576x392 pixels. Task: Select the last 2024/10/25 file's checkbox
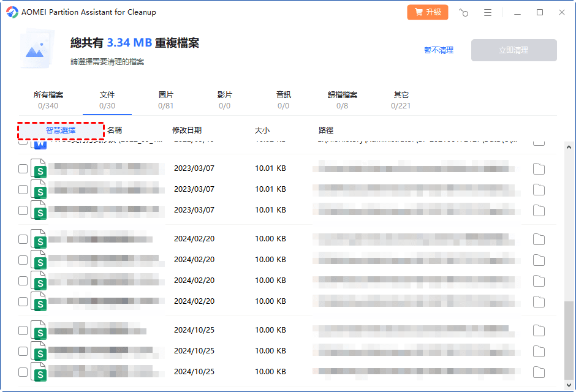point(23,372)
